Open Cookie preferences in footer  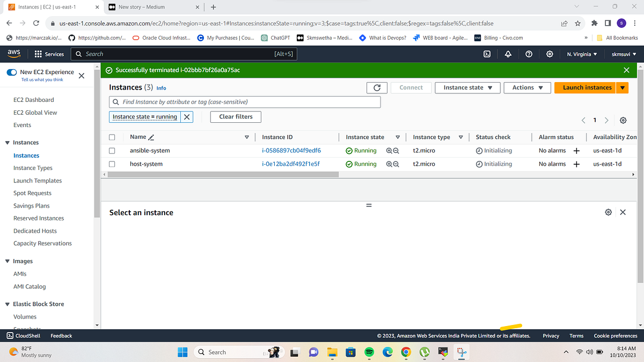tap(616, 336)
